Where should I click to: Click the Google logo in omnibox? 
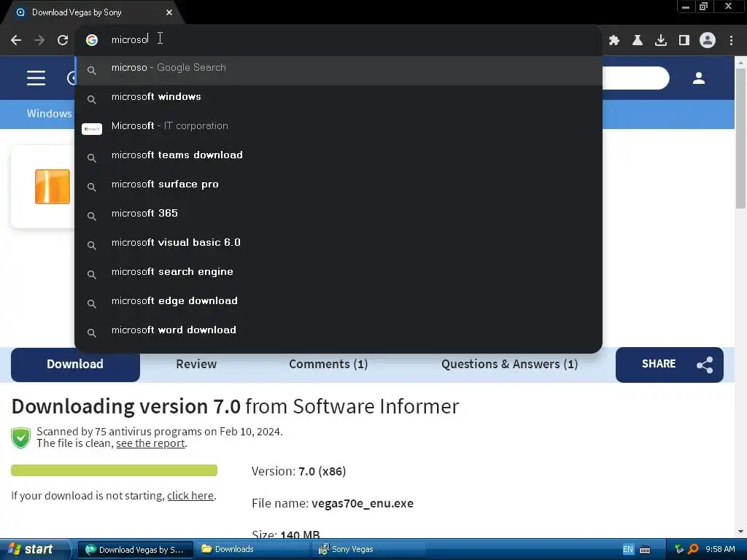click(x=92, y=40)
